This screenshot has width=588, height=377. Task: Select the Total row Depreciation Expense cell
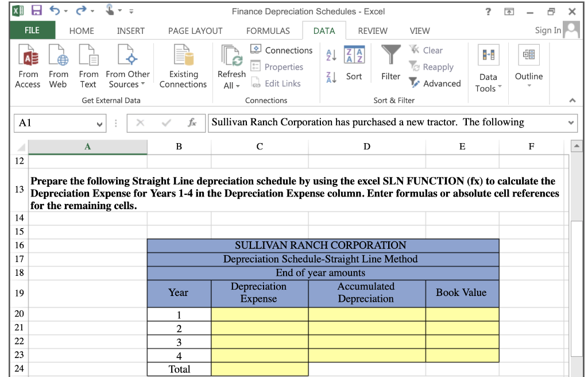coord(260,369)
